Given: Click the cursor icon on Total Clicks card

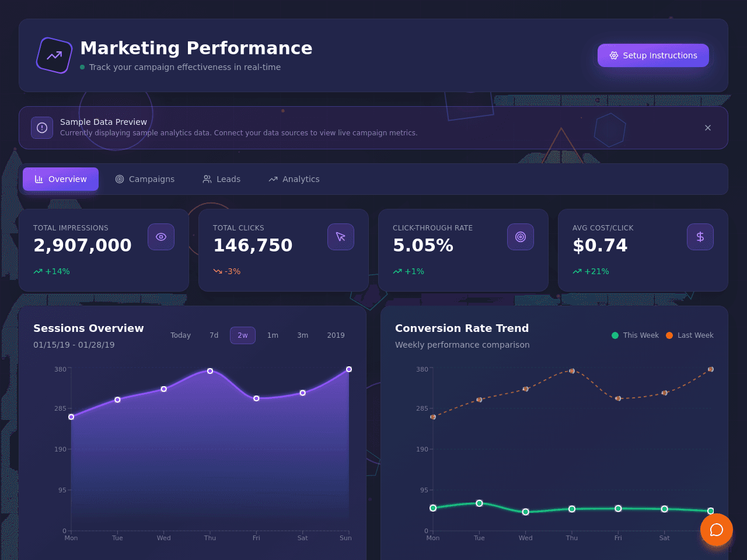Looking at the screenshot, I should pyautogui.click(x=341, y=237).
